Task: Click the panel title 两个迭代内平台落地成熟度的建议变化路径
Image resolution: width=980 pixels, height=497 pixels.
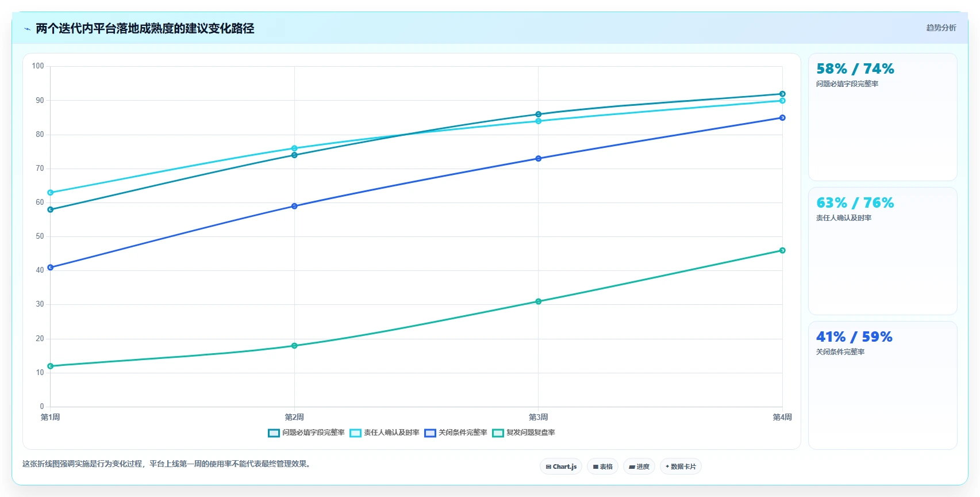Action: [145, 29]
